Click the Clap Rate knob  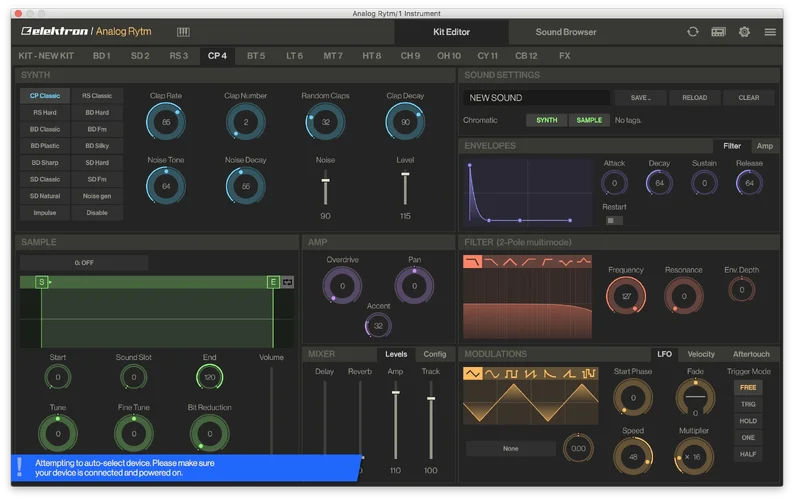[x=166, y=122]
